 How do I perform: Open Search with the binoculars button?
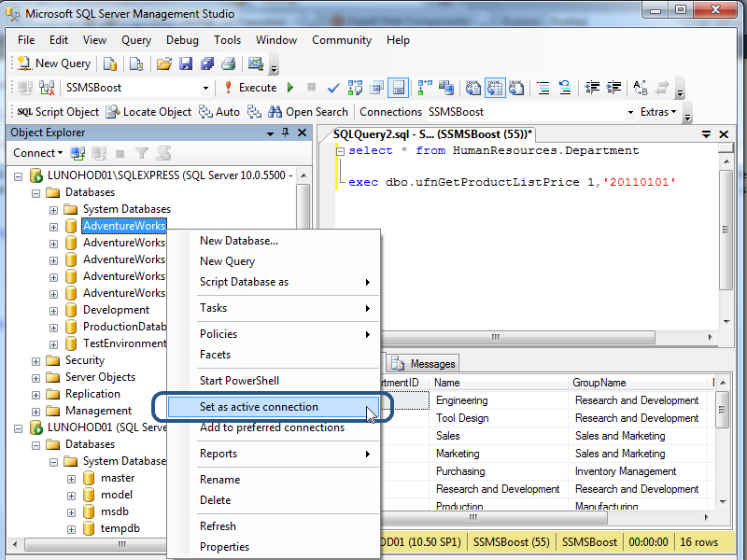308,112
